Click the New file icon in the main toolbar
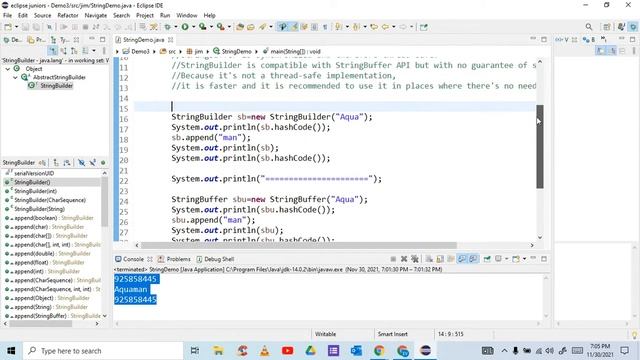This screenshot has width=640, height=360. coord(8,27)
